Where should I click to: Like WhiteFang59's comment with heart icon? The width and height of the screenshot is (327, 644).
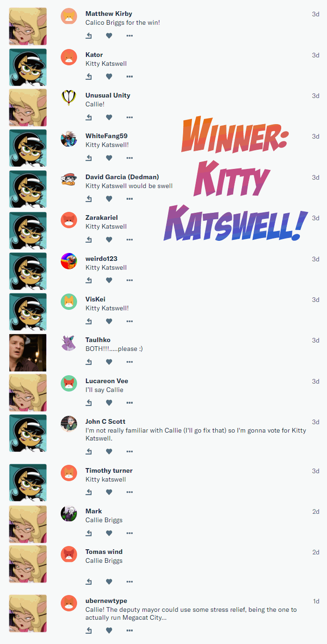(109, 158)
